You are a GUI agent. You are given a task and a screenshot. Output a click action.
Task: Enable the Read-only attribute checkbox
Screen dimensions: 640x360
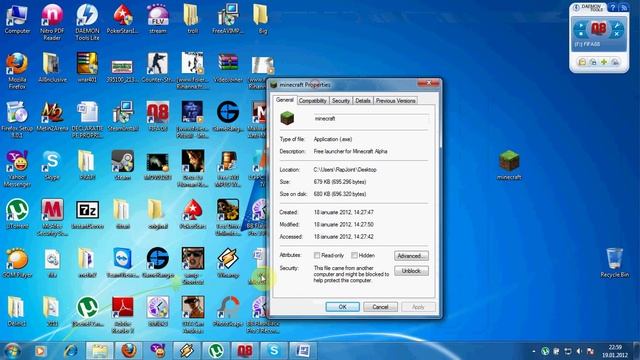[317, 255]
